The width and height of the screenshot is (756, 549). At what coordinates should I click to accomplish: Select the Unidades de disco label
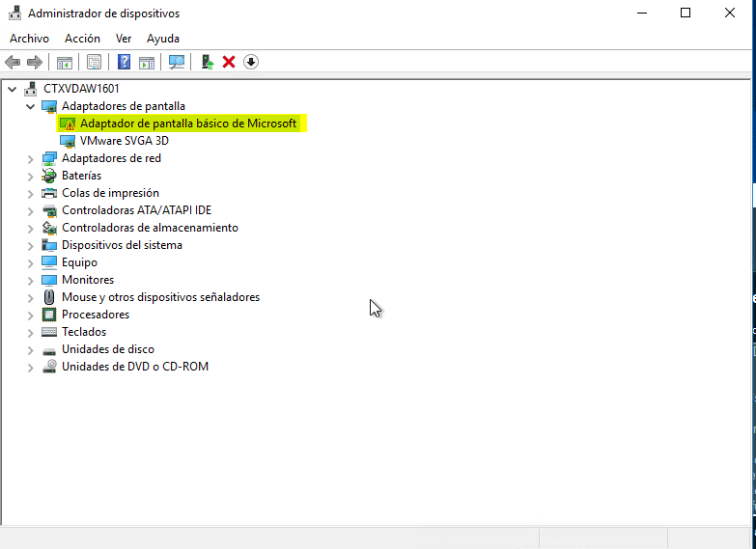pyautogui.click(x=108, y=349)
